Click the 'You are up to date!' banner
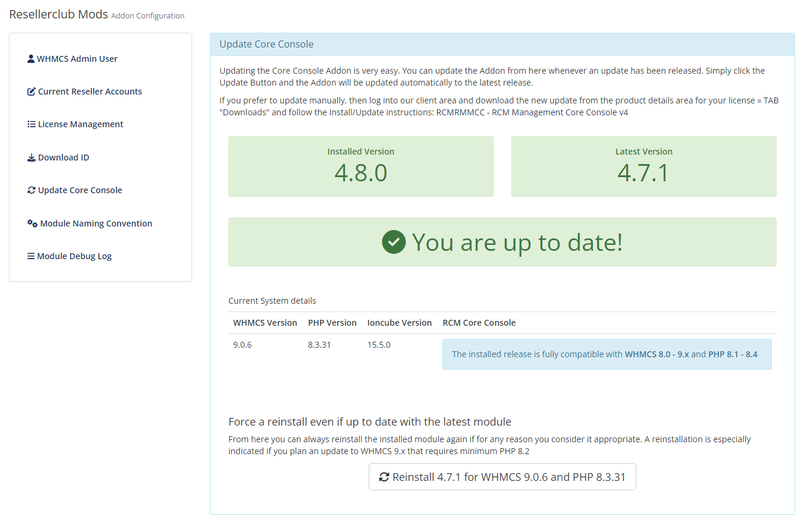Screen dimensions: 804x532 click(x=503, y=242)
